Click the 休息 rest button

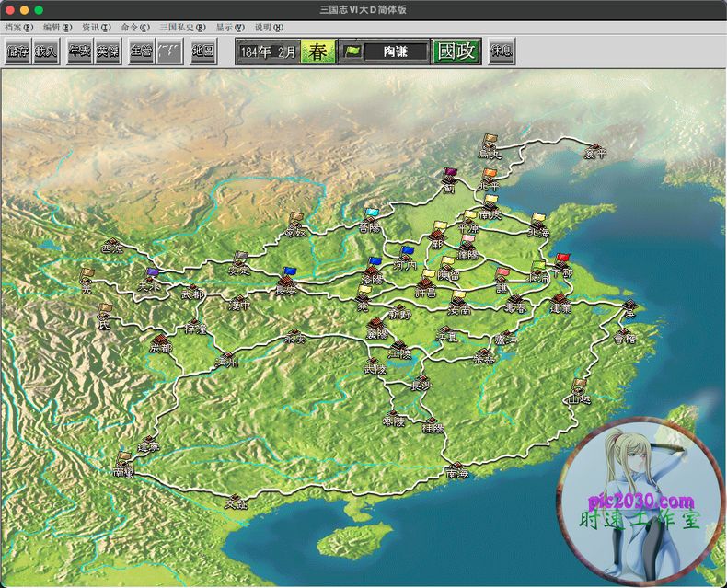[x=502, y=51]
